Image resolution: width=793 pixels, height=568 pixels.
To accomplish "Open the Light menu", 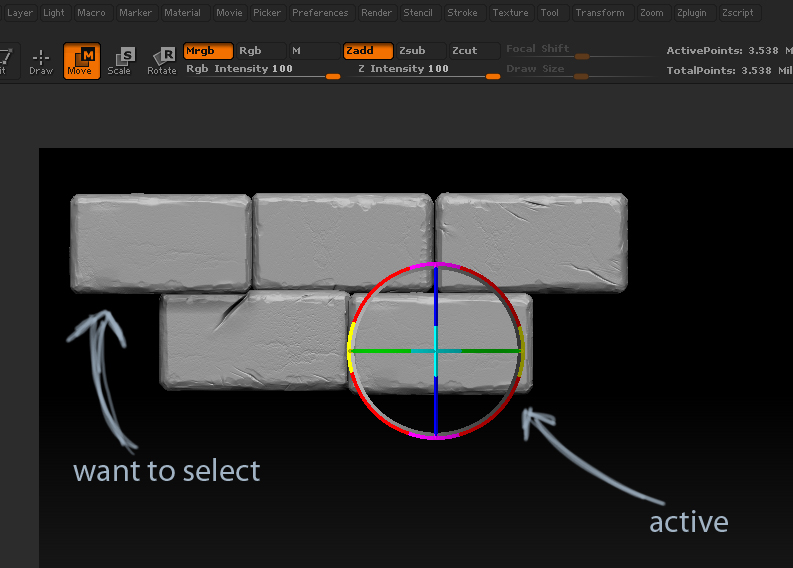I will point(54,13).
